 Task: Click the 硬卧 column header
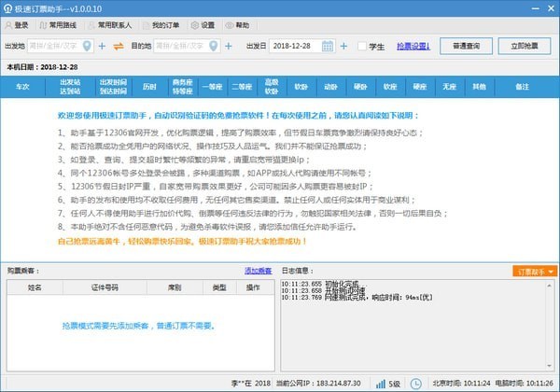360,87
